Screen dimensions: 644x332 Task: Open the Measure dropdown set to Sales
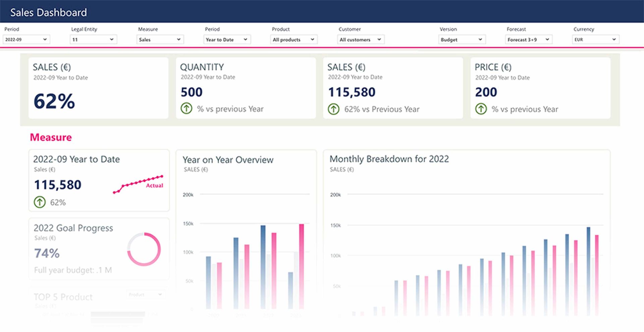pos(160,40)
